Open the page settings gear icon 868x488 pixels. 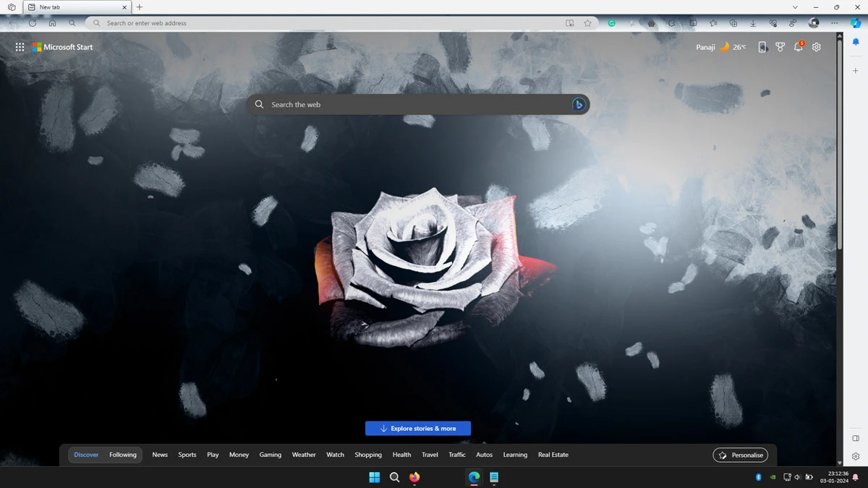click(x=817, y=47)
